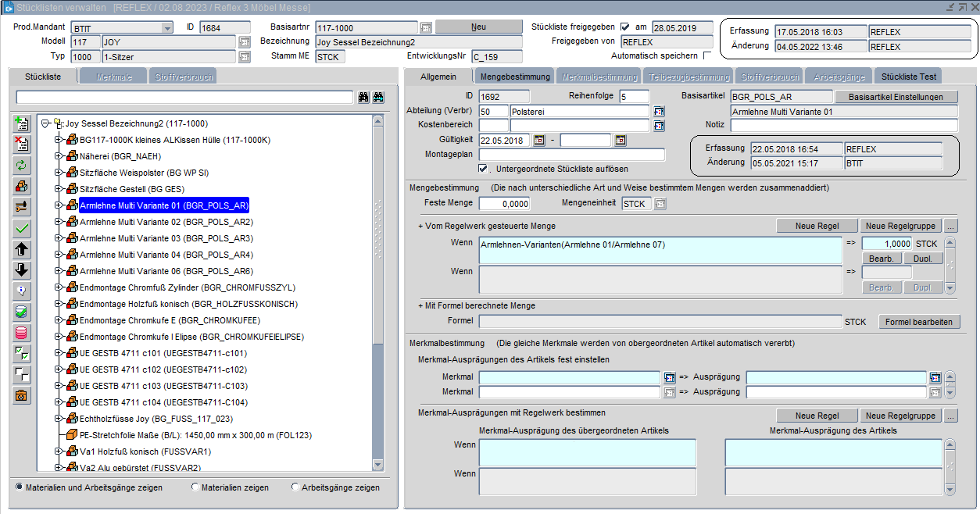Open the Gültigkeit start date calendar picker

click(x=539, y=141)
